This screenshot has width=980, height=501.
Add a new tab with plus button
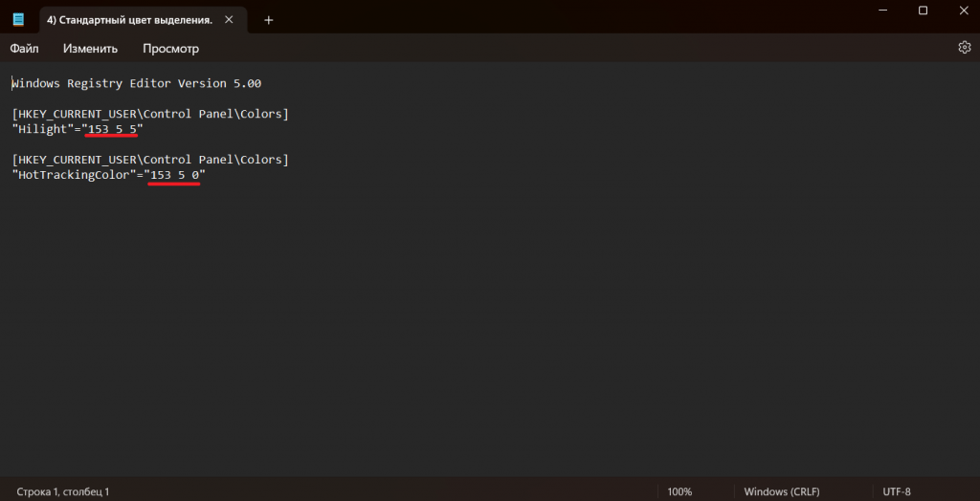coord(269,19)
